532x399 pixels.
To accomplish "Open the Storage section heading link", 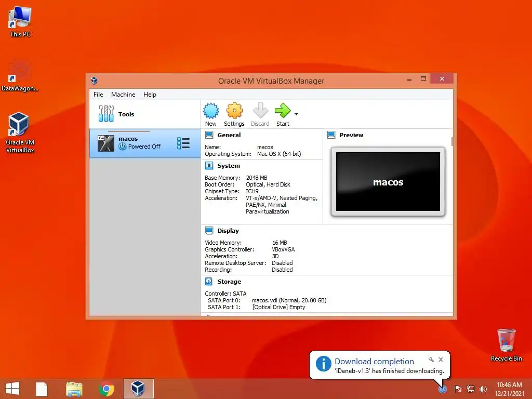I will [229, 282].
